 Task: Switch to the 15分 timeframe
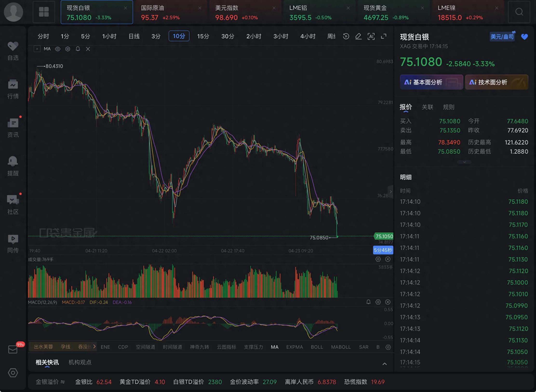(203, 36)
